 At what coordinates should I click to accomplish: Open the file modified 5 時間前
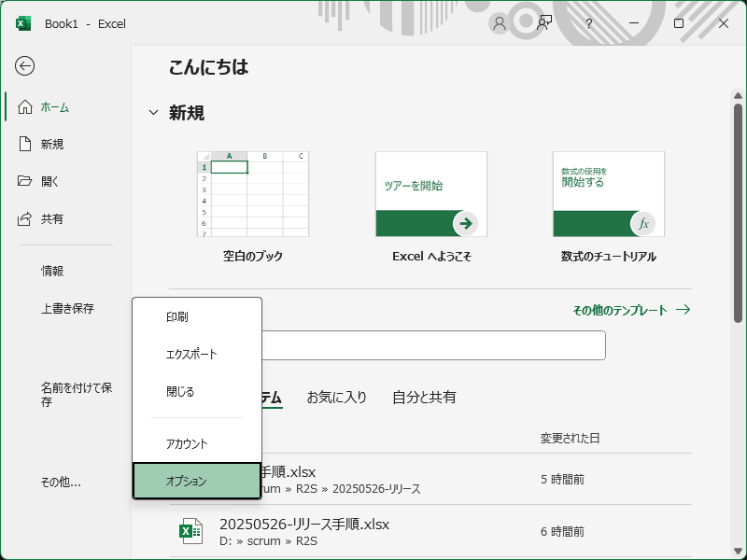477,479
